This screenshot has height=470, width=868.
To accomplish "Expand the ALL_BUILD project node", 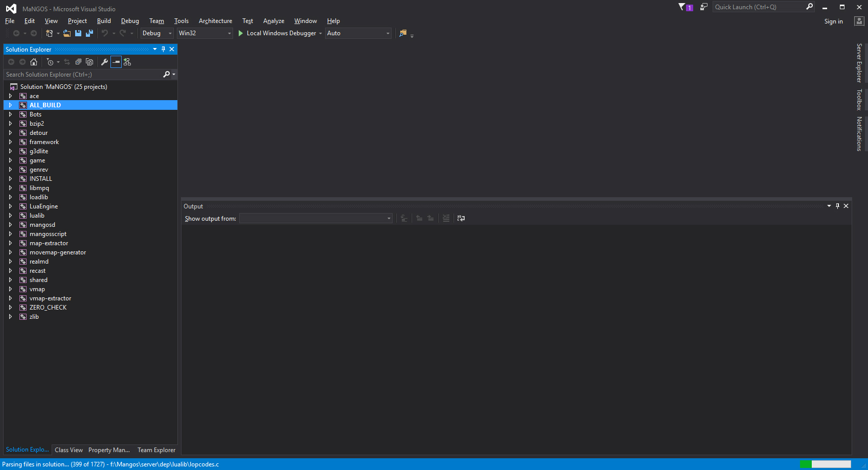I will point(10,105).
